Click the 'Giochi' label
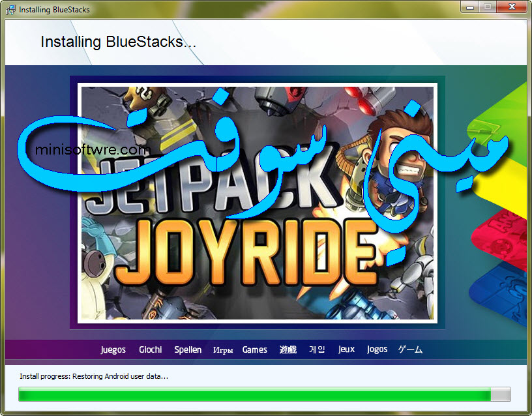Screen dimensions: 532x416 [x=151, y=349]
